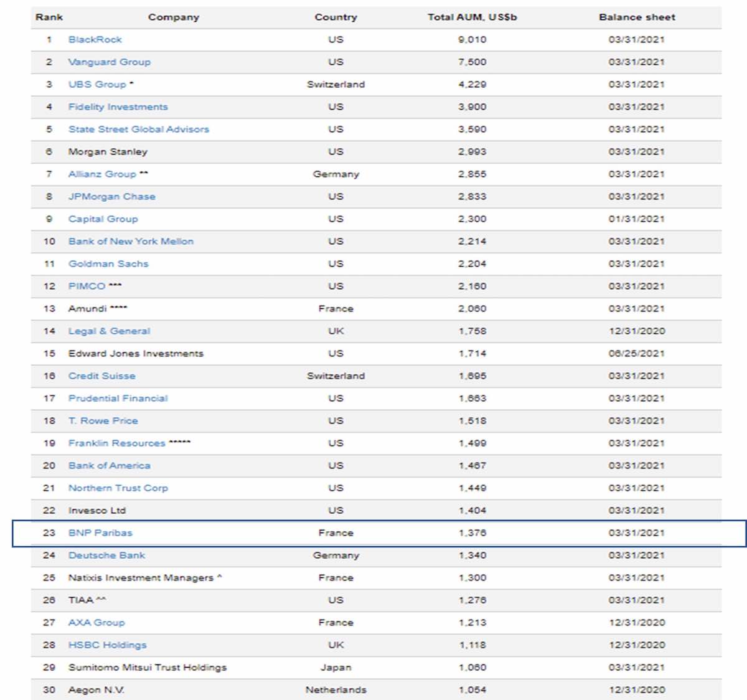Screen dimensions: 747x700
Task: Click Morgan Stanley's AUM value 2,993
Action: (x=472, y=151)
